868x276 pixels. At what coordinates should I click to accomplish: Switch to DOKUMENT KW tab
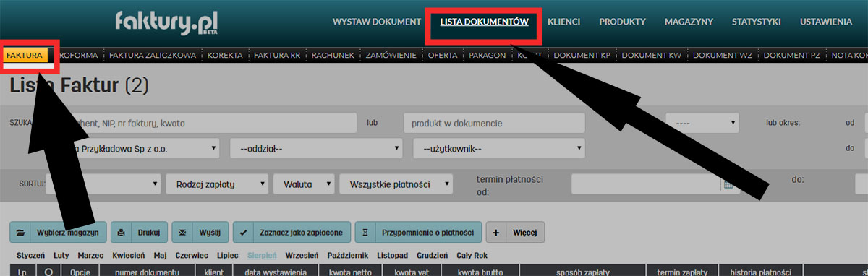[652, 55]
